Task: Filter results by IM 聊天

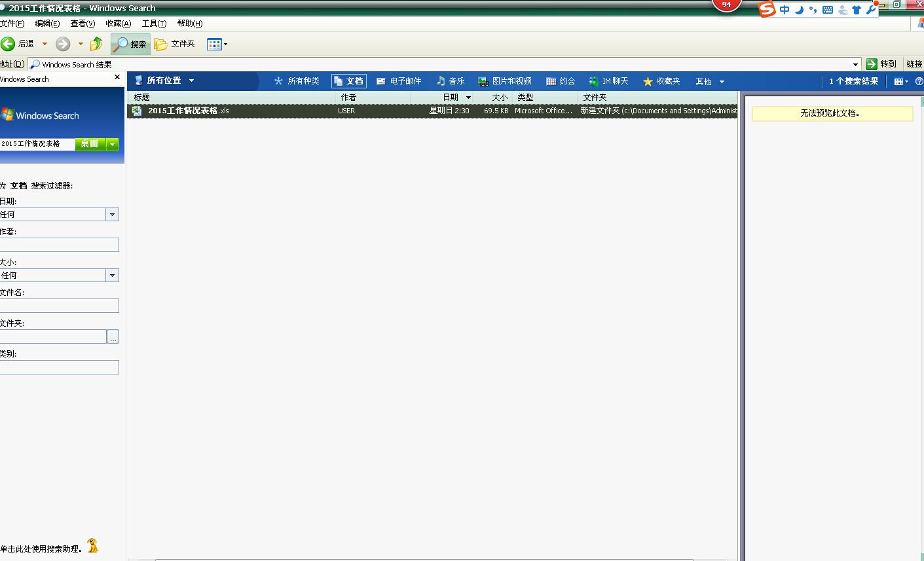Action: click(x=608, y=81)
